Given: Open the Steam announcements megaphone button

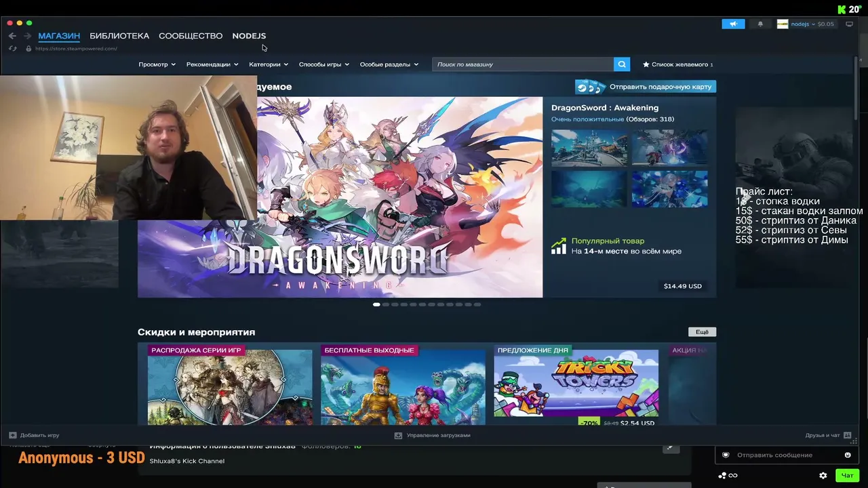Looking at the screenshot, I should [733, 24].
